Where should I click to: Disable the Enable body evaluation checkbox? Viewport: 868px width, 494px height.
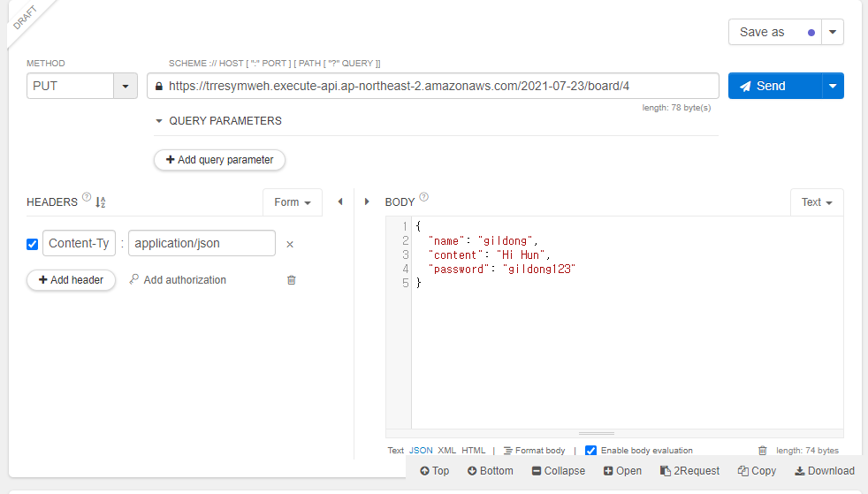tap(590, 451)
